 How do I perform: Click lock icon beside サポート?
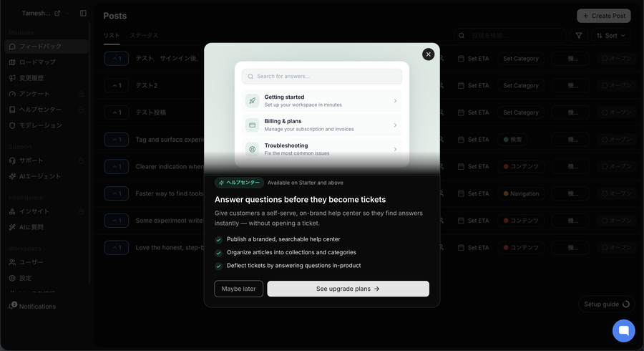coord(81,160)
